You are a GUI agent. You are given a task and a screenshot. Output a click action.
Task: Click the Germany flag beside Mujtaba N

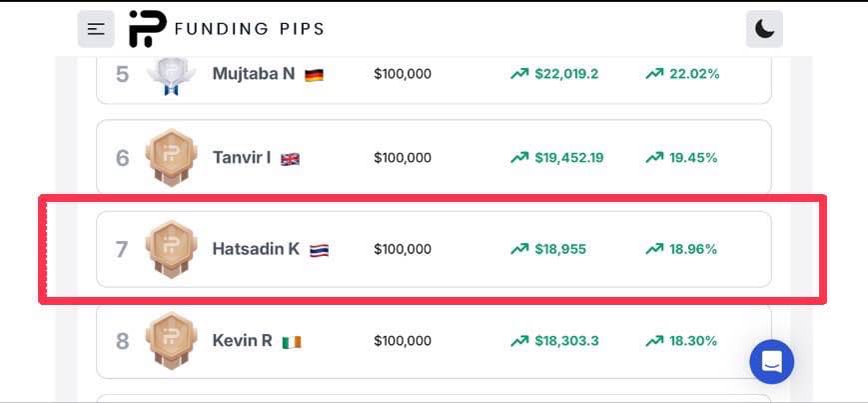click(x=314, y=75)
